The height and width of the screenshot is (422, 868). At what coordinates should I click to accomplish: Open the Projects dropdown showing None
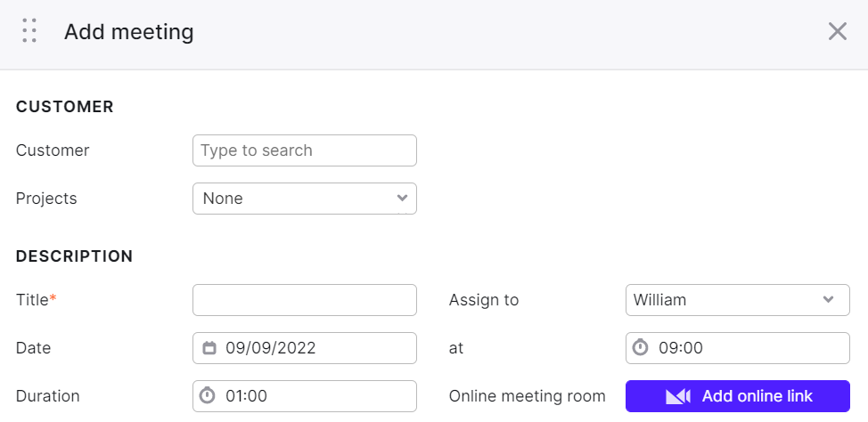point(305,199)
